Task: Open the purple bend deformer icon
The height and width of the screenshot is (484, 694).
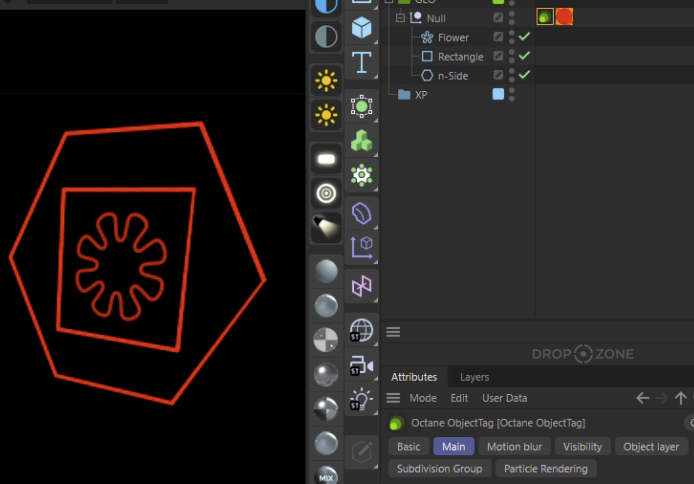Action: coord(362,213)
